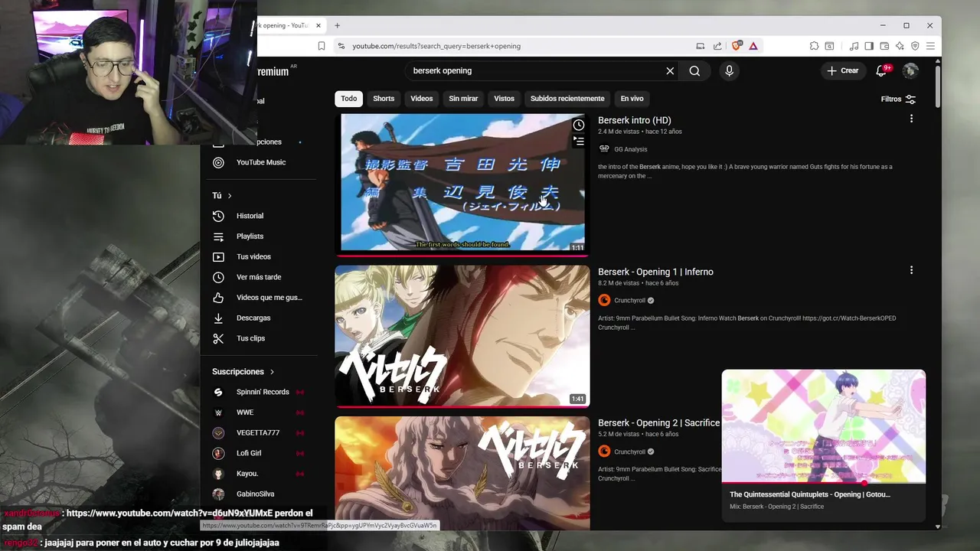Screen dimensions: 980x551
Task: Add Berserk intro to Watch Later clock icon
Action: (x=579, y=125)
